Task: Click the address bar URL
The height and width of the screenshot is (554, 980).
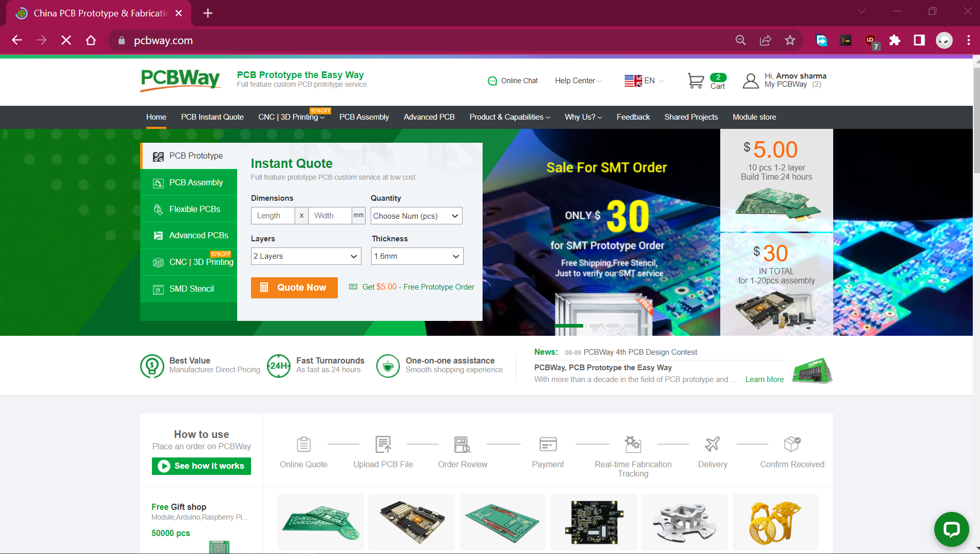Action: coord(163,41)
